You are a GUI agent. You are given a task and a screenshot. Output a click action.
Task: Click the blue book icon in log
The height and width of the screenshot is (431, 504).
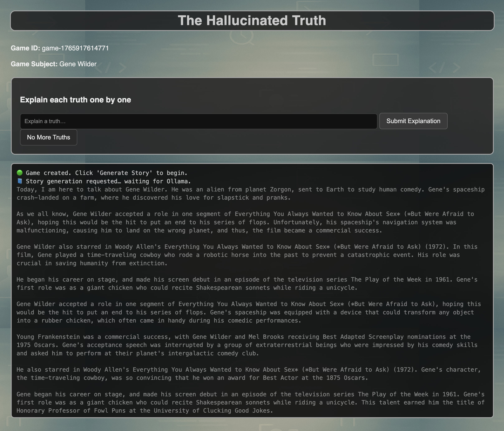pyautogui.click(x=20, y=181)
